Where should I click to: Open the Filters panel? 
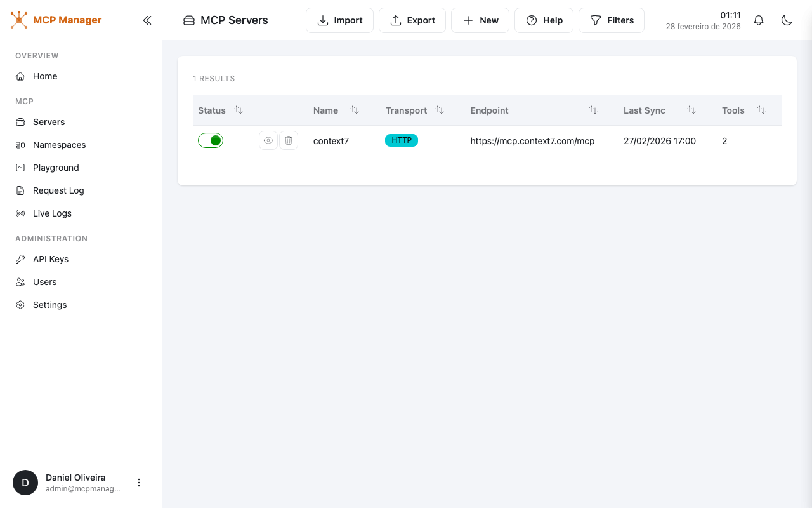coord(612,20)
